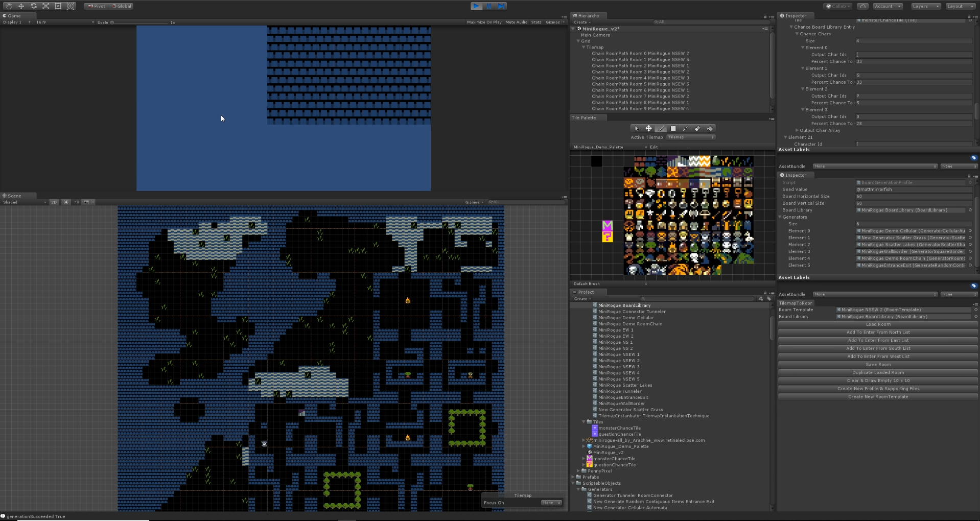Open the Display 1 dropdown
Viewport: 980px width, 521px height.
pos(17,22)
